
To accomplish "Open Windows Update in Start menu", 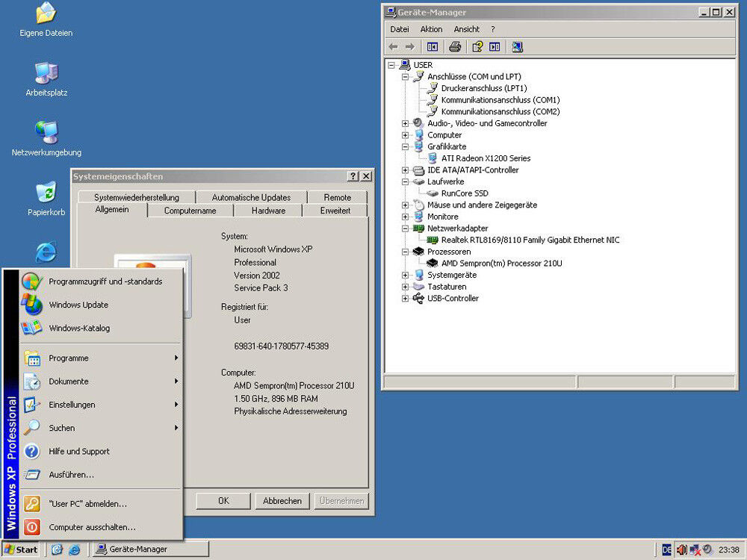I will [101, 305].
